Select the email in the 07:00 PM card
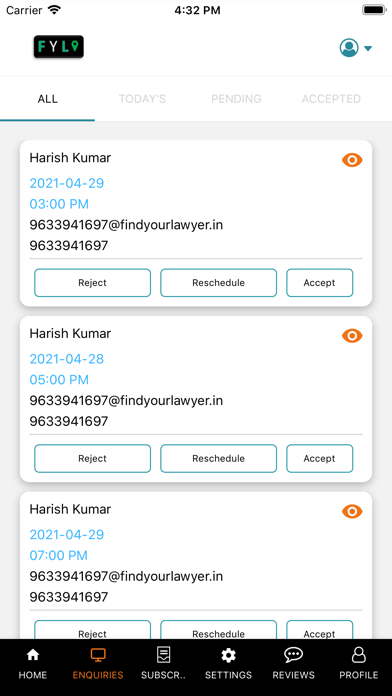 point(126,577)
